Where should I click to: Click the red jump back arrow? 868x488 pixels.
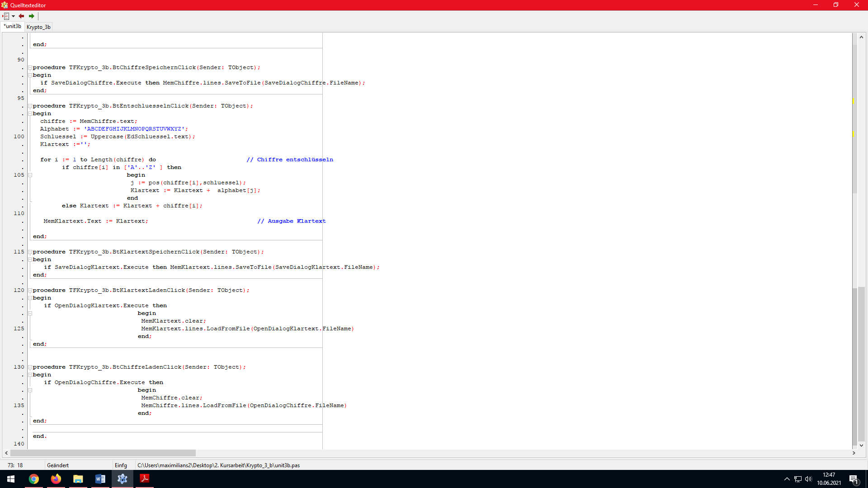tap(21, 16)
